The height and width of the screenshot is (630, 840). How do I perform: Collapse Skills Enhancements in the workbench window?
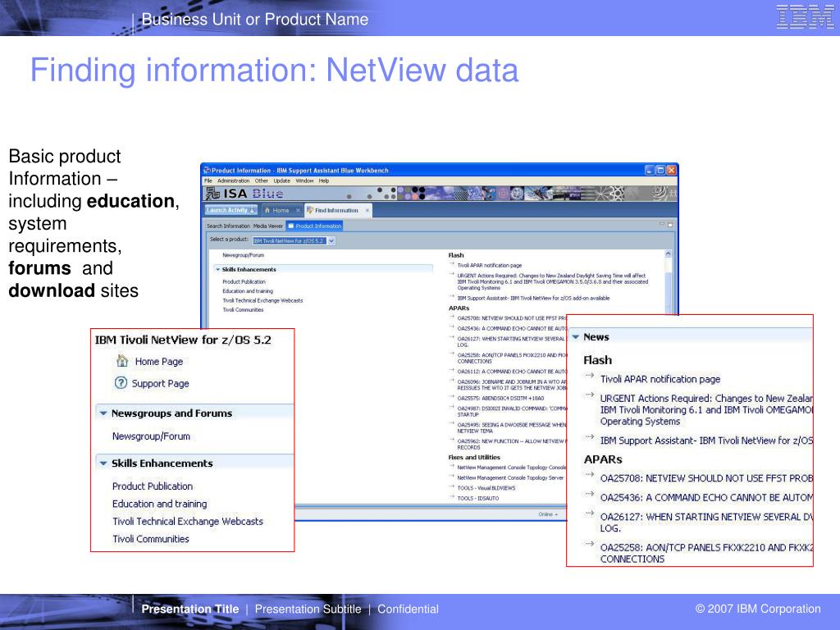[x=218, y=269]
